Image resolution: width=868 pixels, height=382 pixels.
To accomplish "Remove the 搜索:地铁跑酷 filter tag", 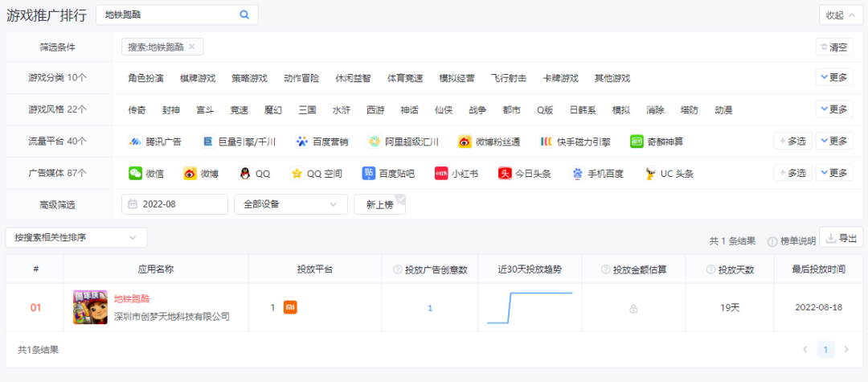I will [x=191, y=47].
